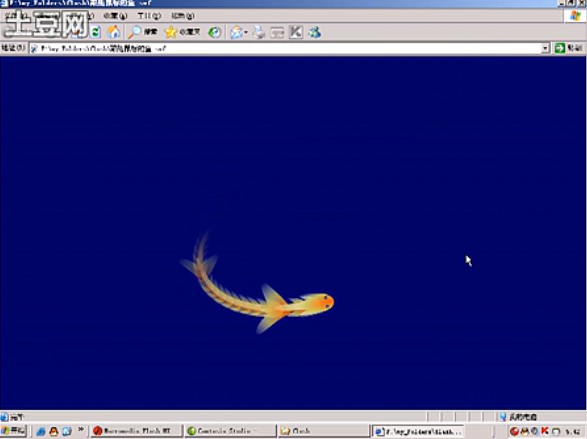The height and width of the screenshot is (439, 587).
Task: Switch to the Macromedia Flash taskbar button
Action: 136,431
